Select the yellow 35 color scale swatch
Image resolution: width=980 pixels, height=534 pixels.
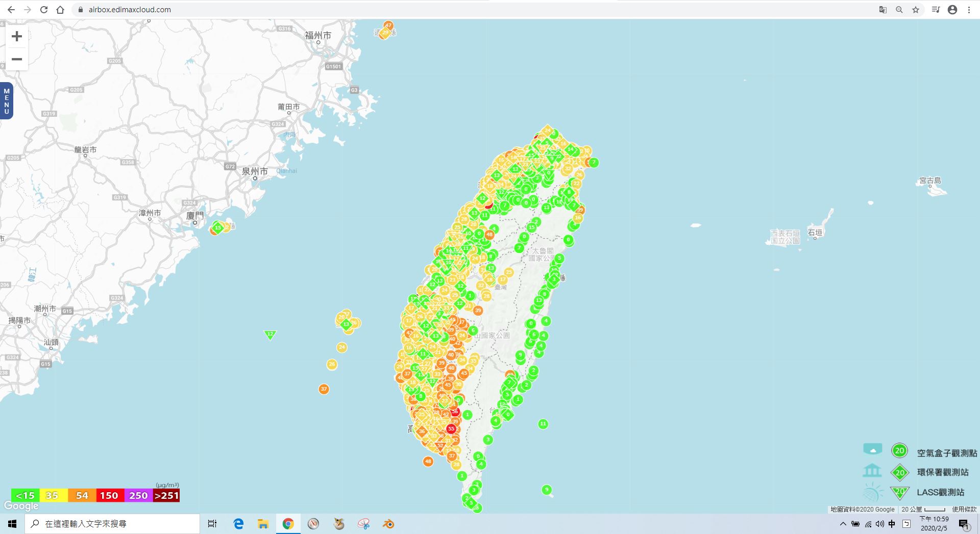(x=53, y=495)
